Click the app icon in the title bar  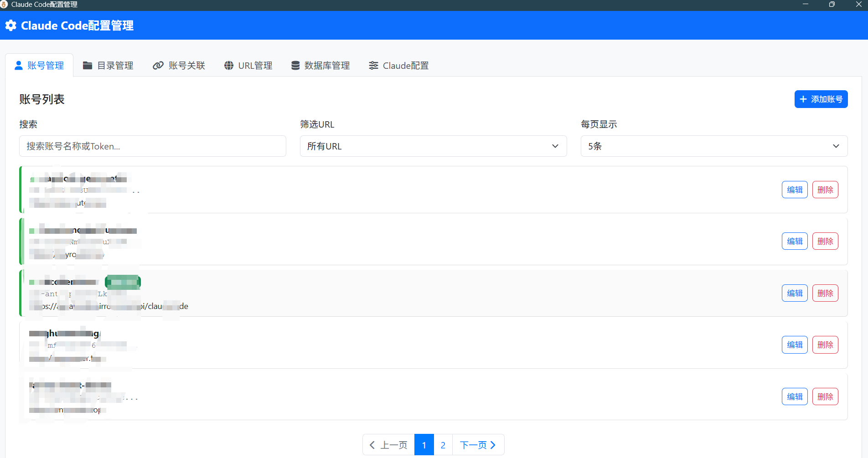(x=4, y=5)
